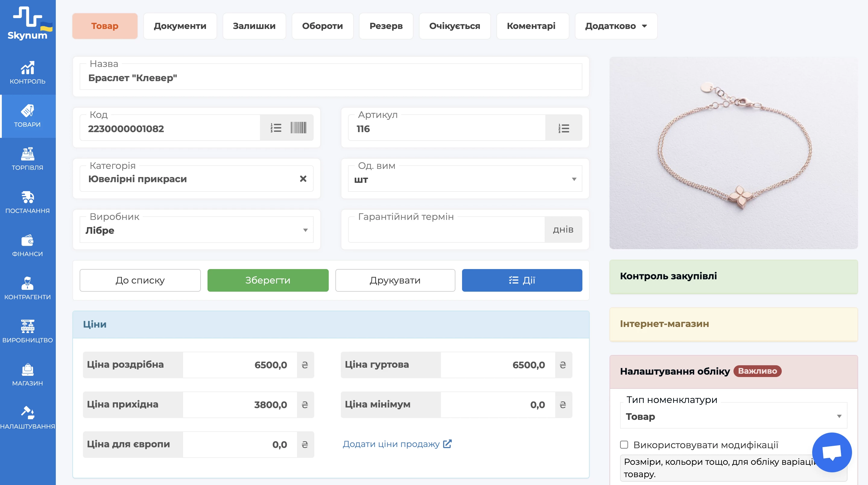
Task: Click the numbered list icon in Артикул field
Action: (x=563, y=128)
